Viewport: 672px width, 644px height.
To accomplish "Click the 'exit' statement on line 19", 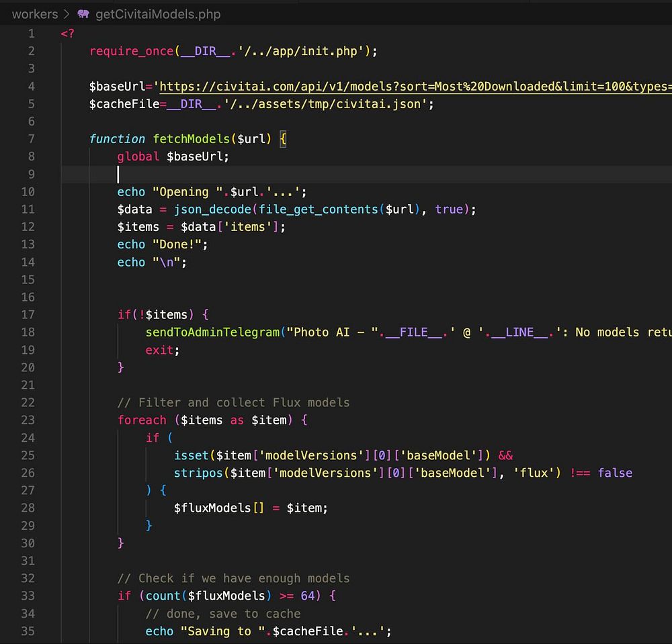I will (x=159, y=351).
